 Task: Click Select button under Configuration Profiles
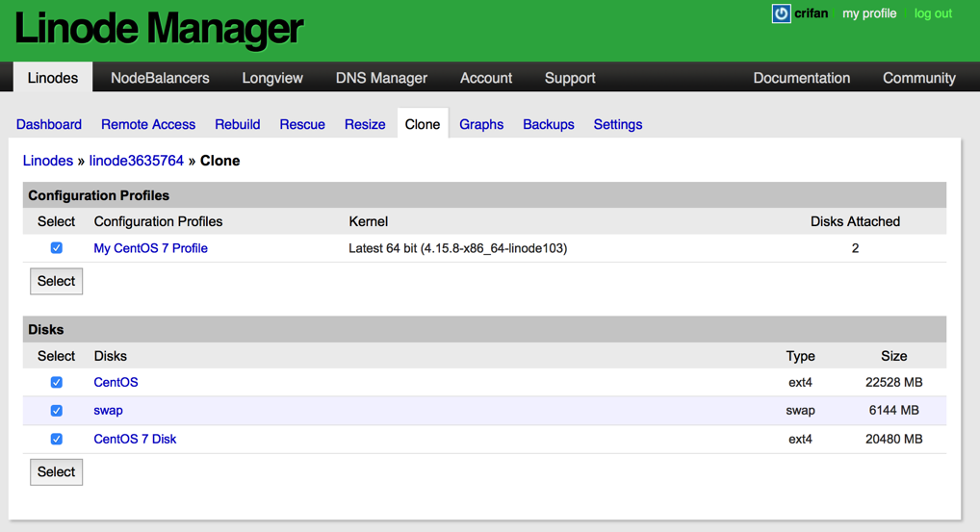coord(56,281)
